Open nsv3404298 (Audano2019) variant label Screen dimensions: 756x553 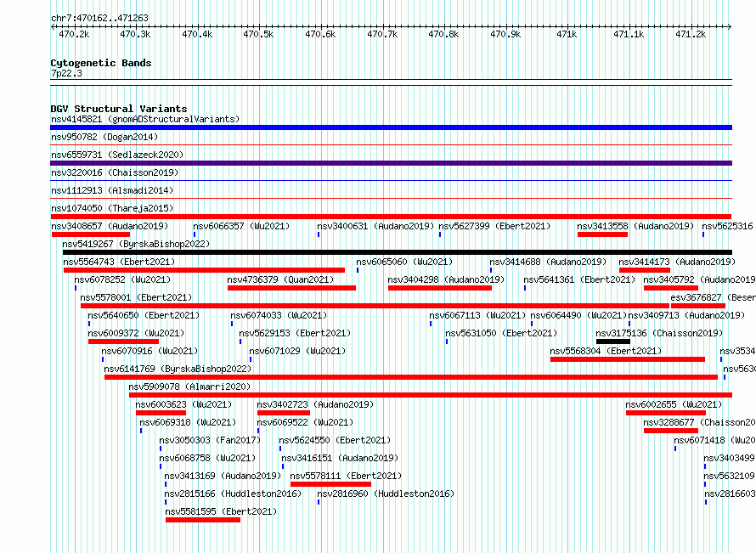(447, 279)
